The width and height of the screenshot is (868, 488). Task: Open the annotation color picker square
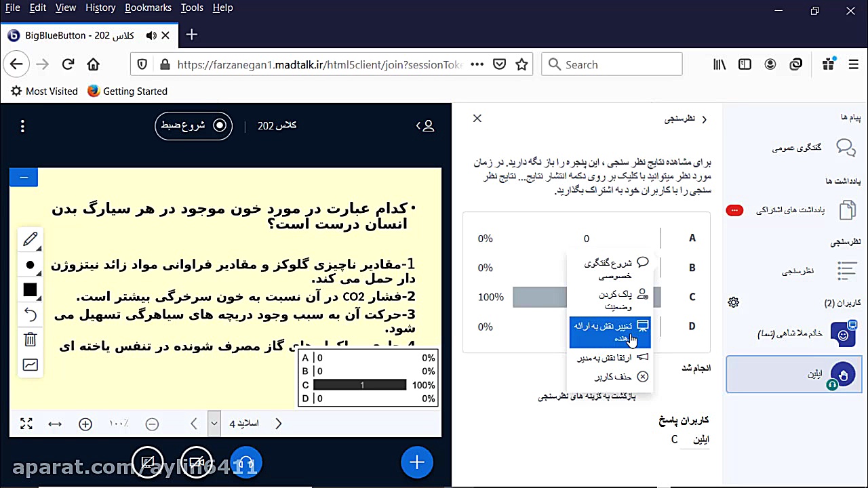point(30,290)
